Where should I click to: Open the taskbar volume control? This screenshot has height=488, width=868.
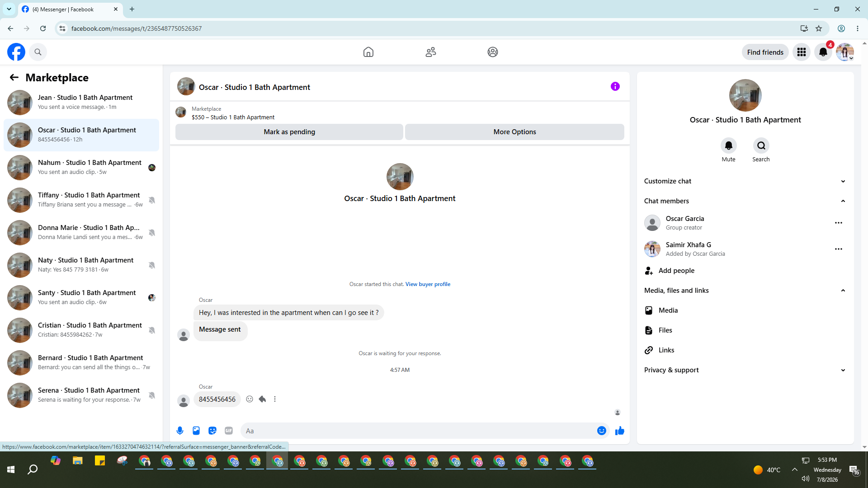805,479
